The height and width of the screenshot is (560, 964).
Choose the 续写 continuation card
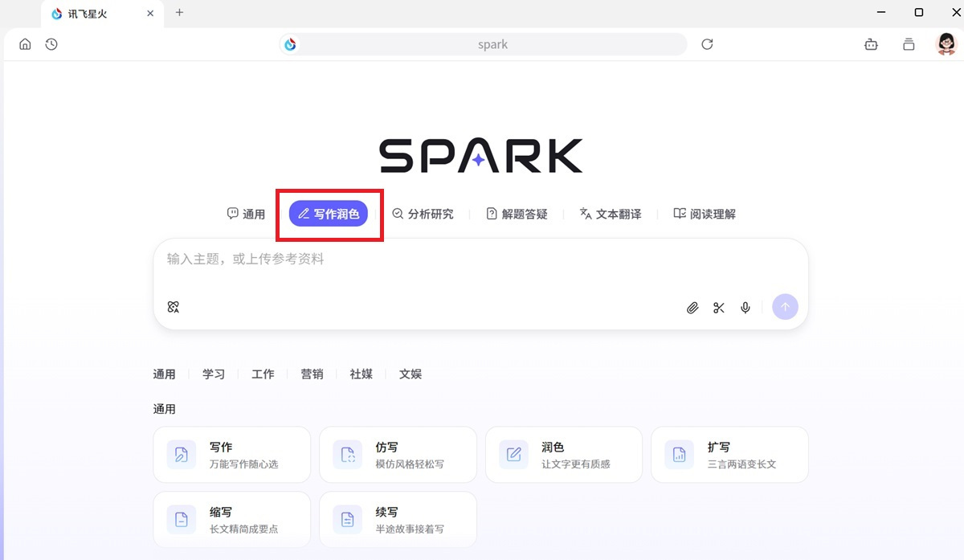click(x=397, y=519)
